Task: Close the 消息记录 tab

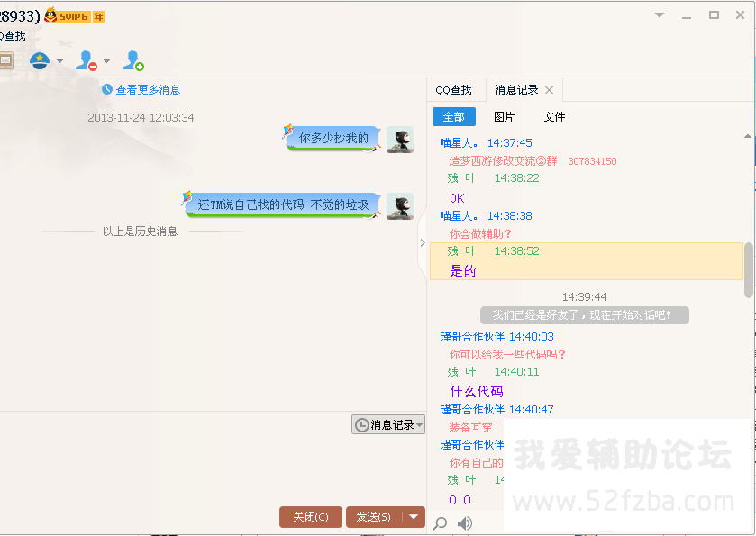Action: pyautogui.click(x=549, y=90)
